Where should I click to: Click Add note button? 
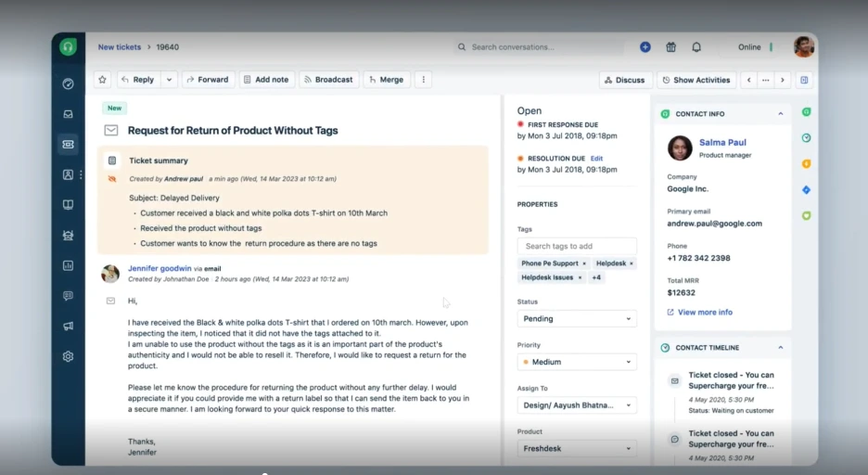[x=267, y=80]
